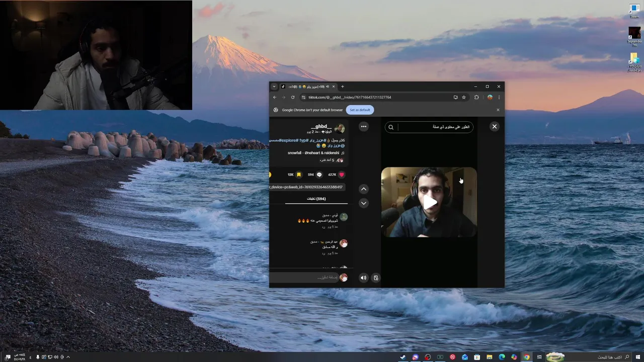This screenshot has width=644, height=362.
Task: Dismiss the default browser infobar
Action: tap(498, 110)
